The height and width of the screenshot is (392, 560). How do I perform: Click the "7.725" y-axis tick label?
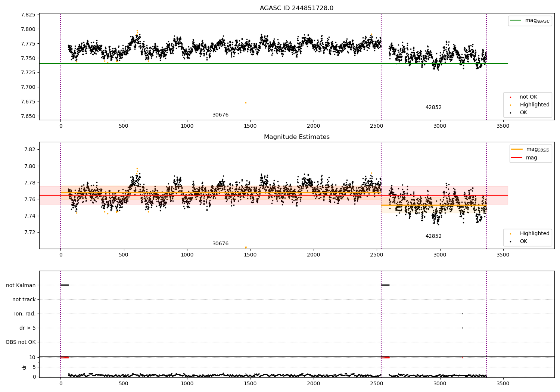point(28,72)
